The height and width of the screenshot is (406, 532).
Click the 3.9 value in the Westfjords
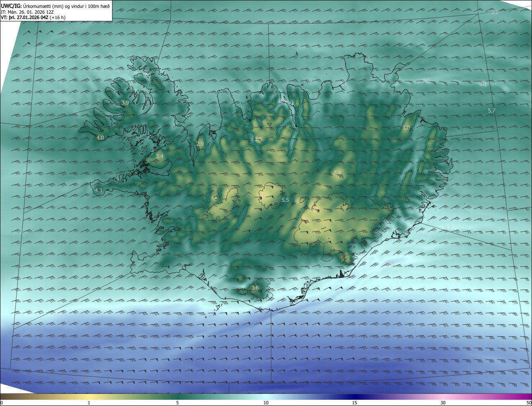click(x=125, y=103)
